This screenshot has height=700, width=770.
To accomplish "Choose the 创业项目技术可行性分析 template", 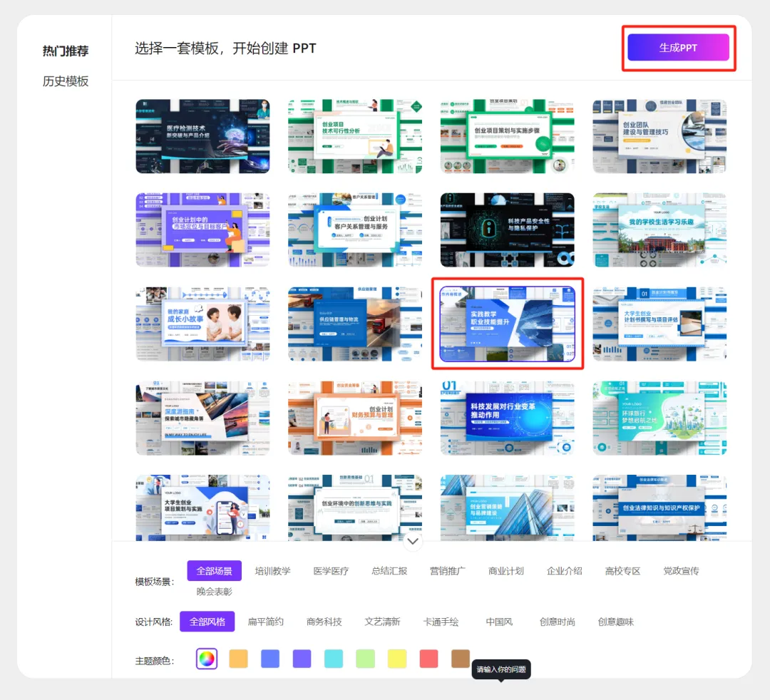I will (x=354, y=136).
